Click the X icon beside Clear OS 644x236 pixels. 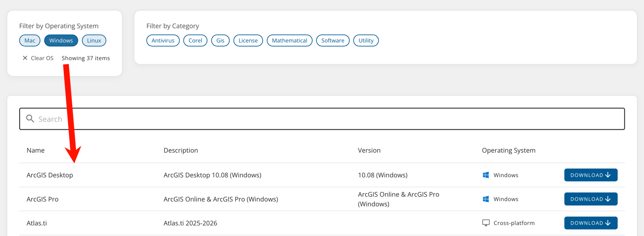pos(25,58)
